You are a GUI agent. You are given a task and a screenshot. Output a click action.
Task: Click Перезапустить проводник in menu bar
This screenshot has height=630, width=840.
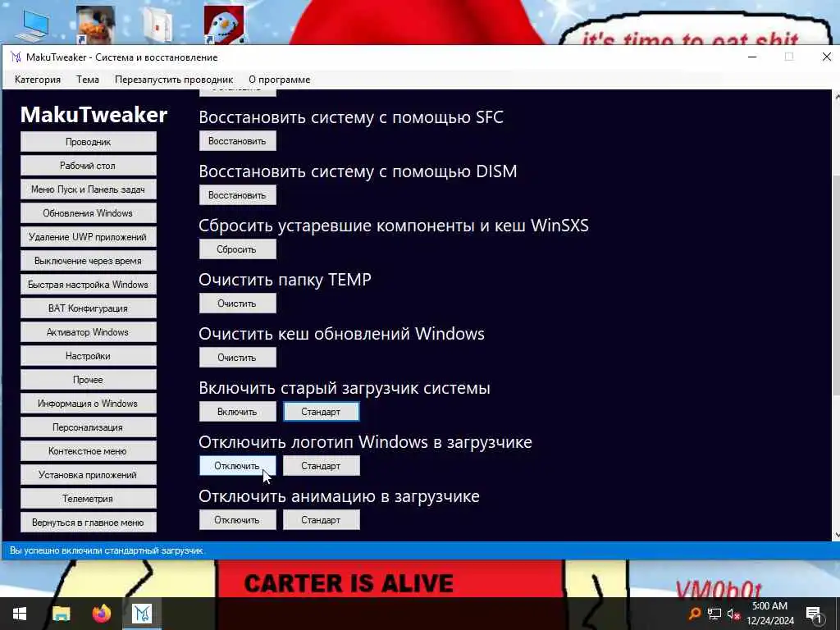click(x=174, y=80)
